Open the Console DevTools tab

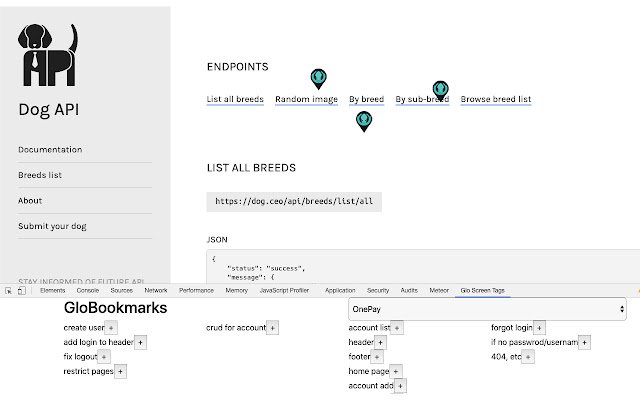coord(88,291)
